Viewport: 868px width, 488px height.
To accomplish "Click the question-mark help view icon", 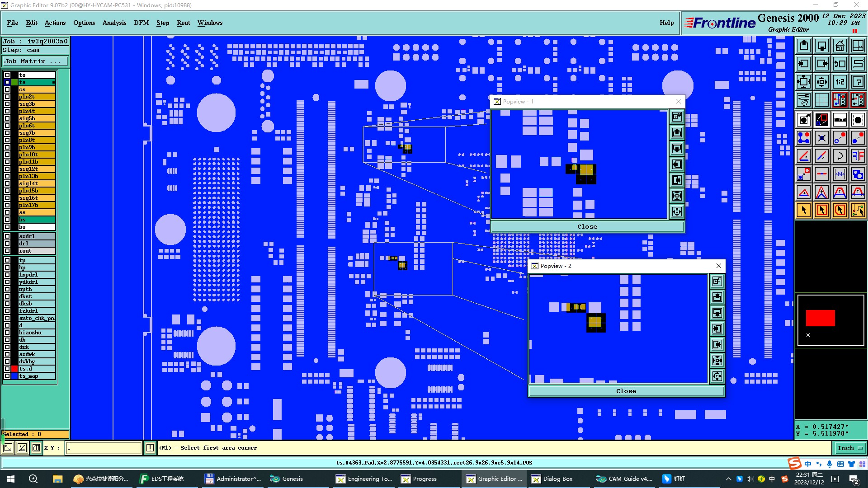I will (858, 82).
